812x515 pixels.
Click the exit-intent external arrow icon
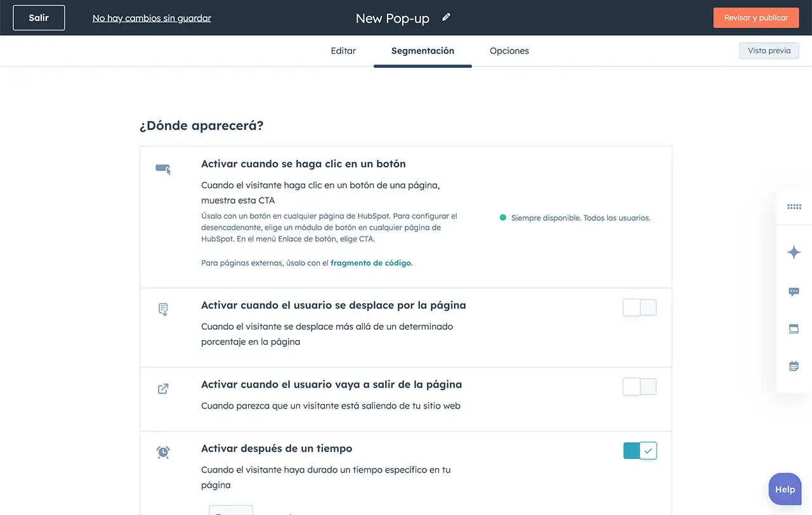point(163,389)
